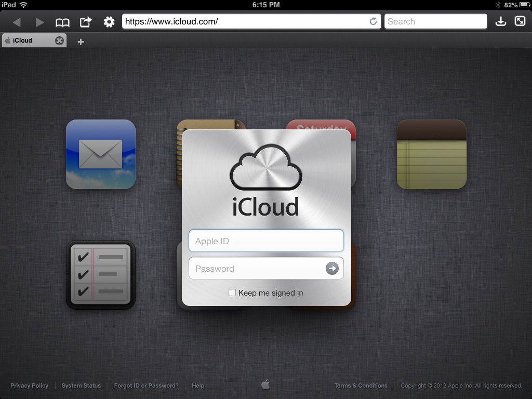Click the browser Search field

click(x=436, y=21)
